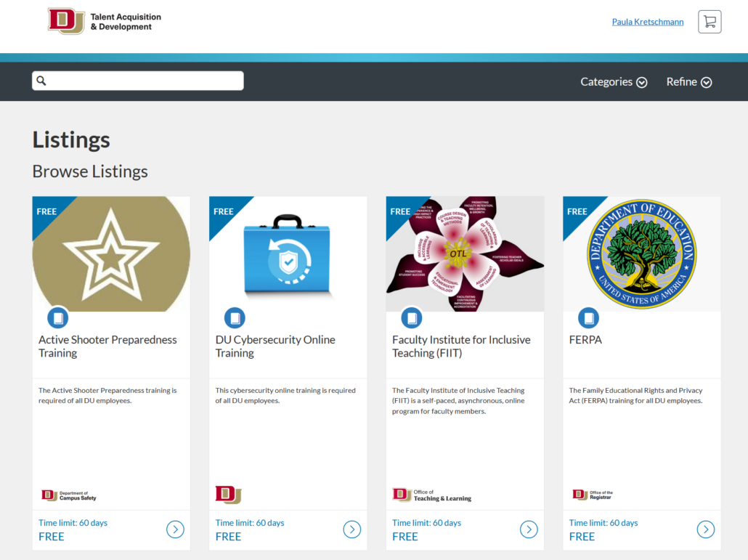Click the FREE ribbon on Faculty Institute card

pos(400,211)
